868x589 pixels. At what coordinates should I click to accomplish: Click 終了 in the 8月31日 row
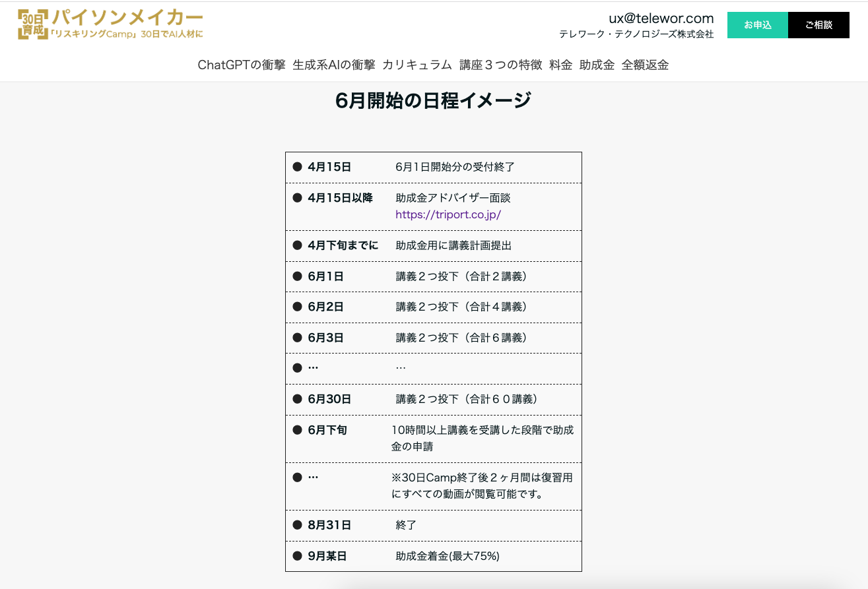click(406, 525)
